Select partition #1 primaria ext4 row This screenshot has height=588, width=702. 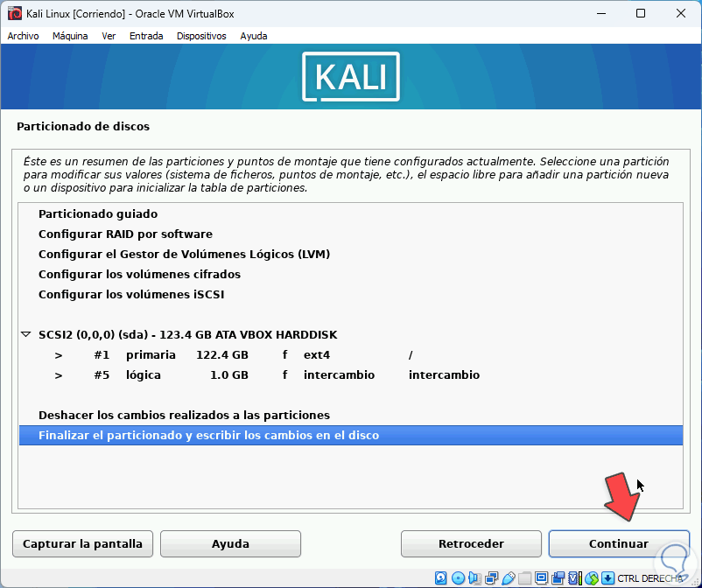coord(351,355)
